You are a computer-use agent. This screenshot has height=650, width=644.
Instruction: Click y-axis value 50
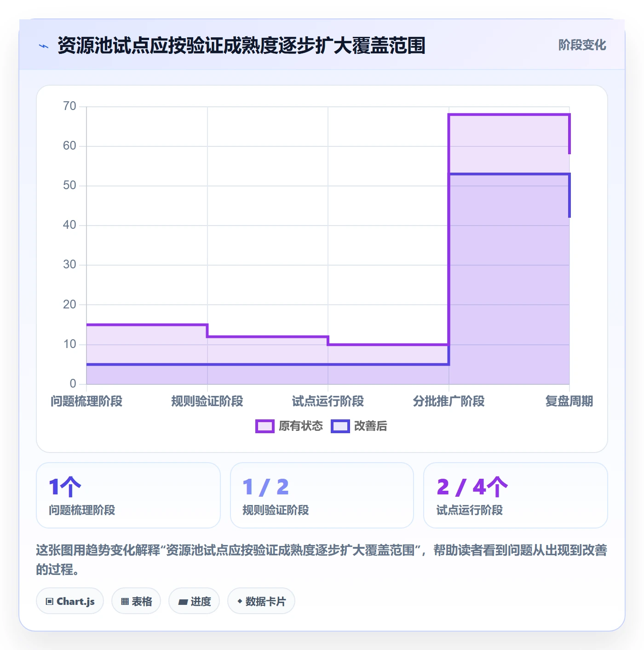[69, 186]
